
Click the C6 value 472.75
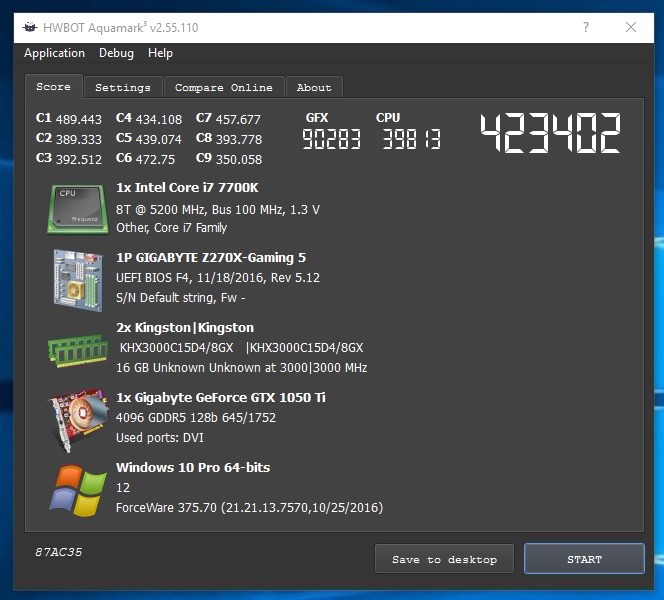pos(155,160)
